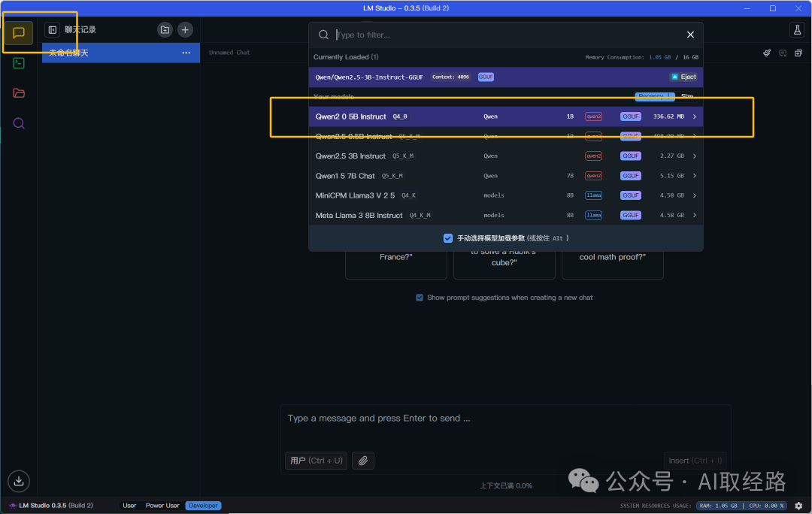Toggle Show prompt suggestions checkbox
812x514 pixels.
[x=420, y=298]
